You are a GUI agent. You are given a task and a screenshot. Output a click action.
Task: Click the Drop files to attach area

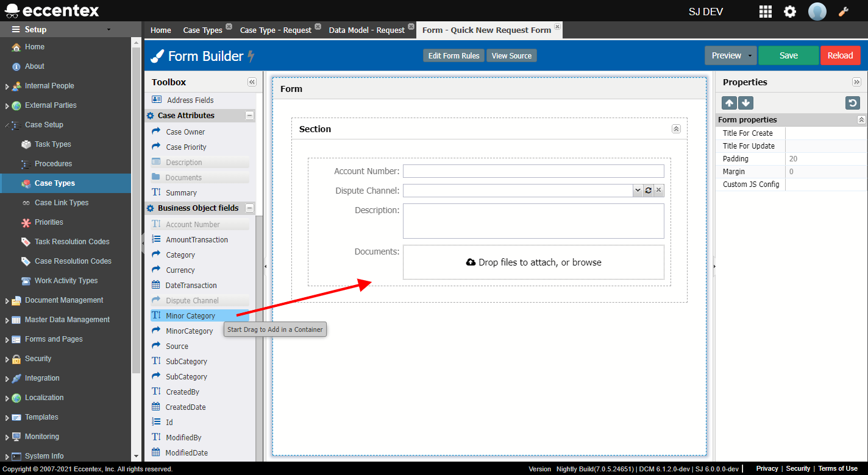(533, 262)
